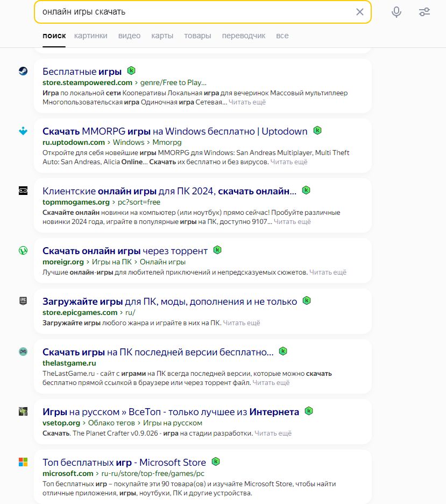Click Kaspersky badge beside Скачать онлайн игры через торрент
Image resolution: width=446 pixels, height=504 pixels.
click(217, 250)
